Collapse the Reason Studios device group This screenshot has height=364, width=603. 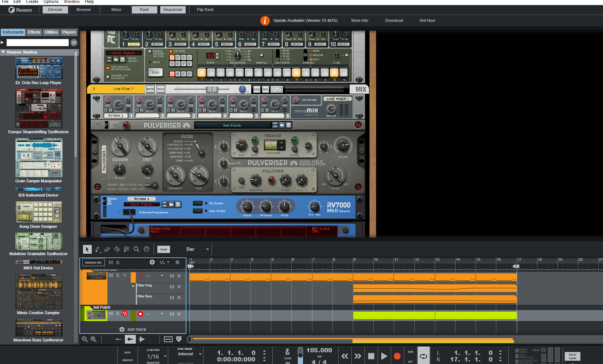[x=3, y=52]
